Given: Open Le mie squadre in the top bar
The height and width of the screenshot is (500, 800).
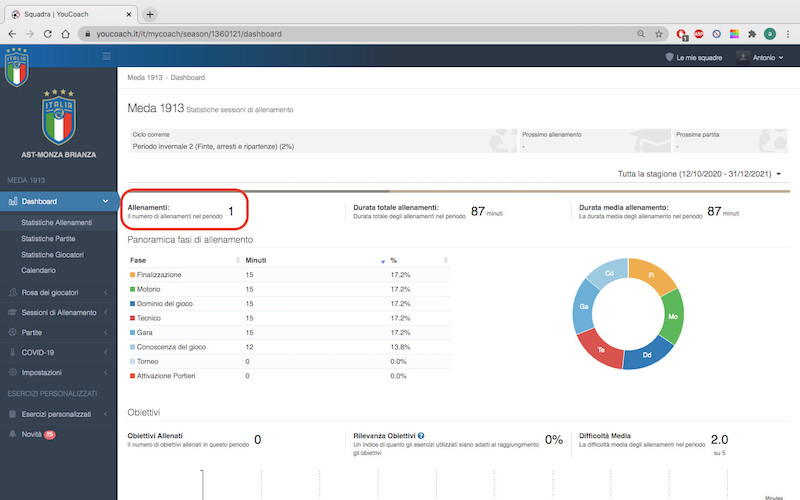Looking at the screenshot, I should (693, 58).
